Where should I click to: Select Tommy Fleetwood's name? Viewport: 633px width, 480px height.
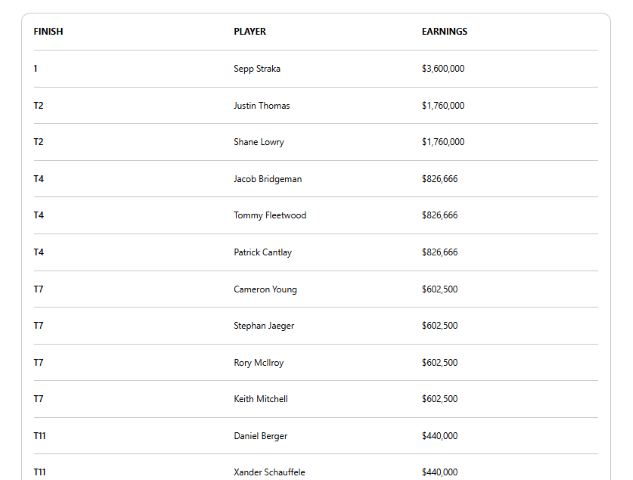270,216
